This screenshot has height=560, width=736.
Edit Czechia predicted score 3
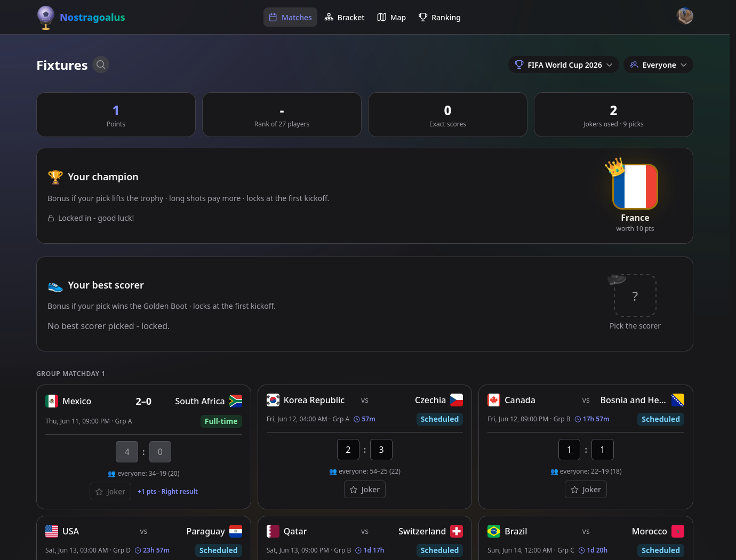click(x=381, y=450)
